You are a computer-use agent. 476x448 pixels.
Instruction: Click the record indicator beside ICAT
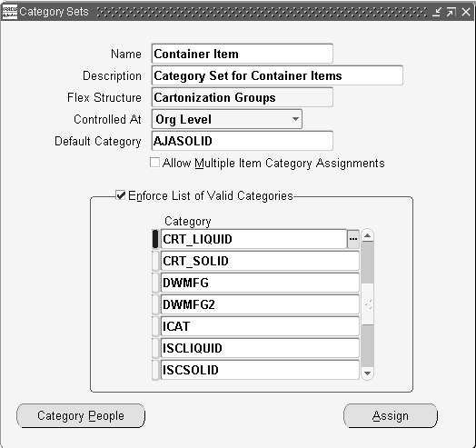coord(155,326)
